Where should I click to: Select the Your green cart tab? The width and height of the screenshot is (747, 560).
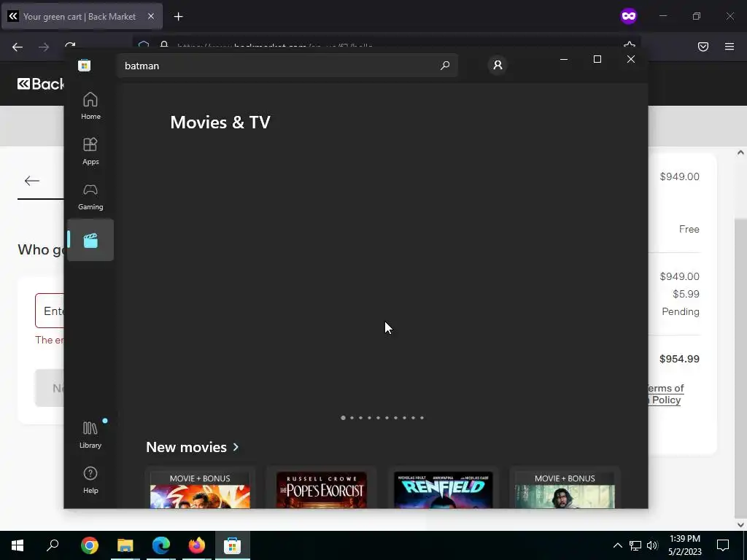tap(82, 16)
